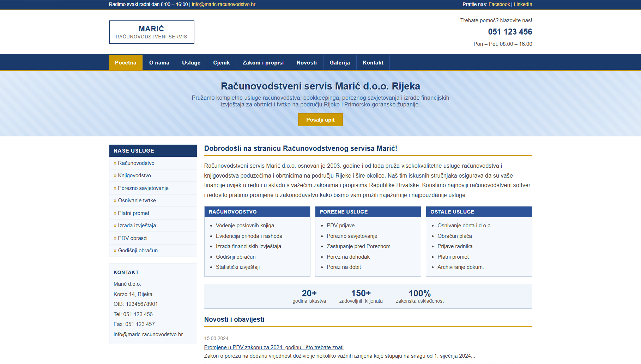641x364 pixels.
Task: Open the Galerija page
Action: (340, 62)
